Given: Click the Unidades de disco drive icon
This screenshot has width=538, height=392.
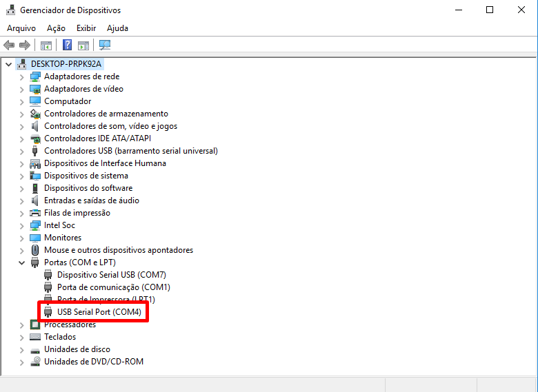Looking at the screenshot, I should (35, 351).
